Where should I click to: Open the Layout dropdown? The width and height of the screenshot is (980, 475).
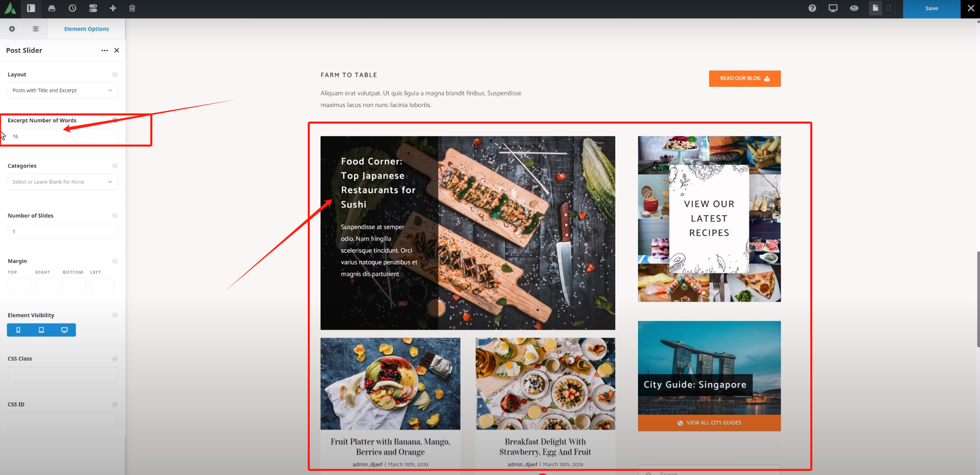tap(62, 90)
